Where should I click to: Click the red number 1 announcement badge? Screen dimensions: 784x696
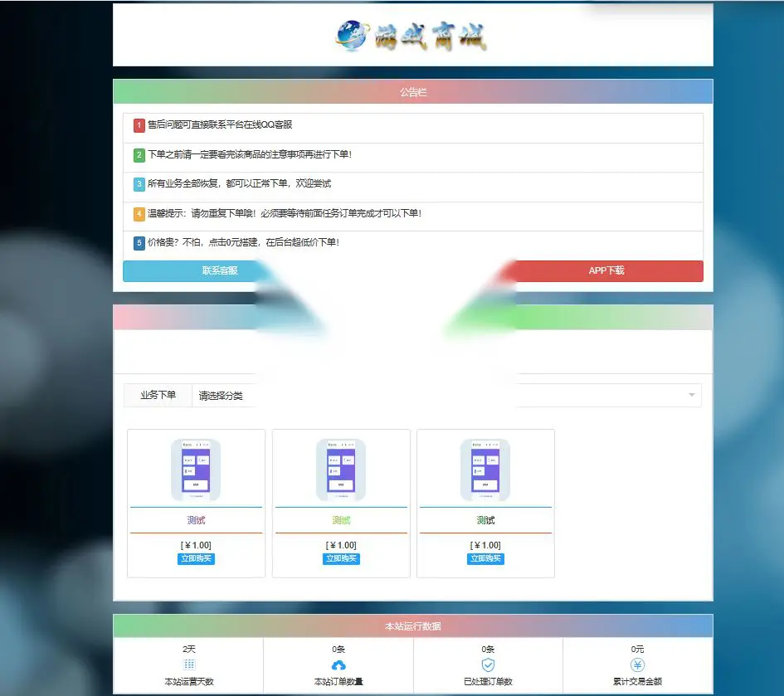click(139, 125)
